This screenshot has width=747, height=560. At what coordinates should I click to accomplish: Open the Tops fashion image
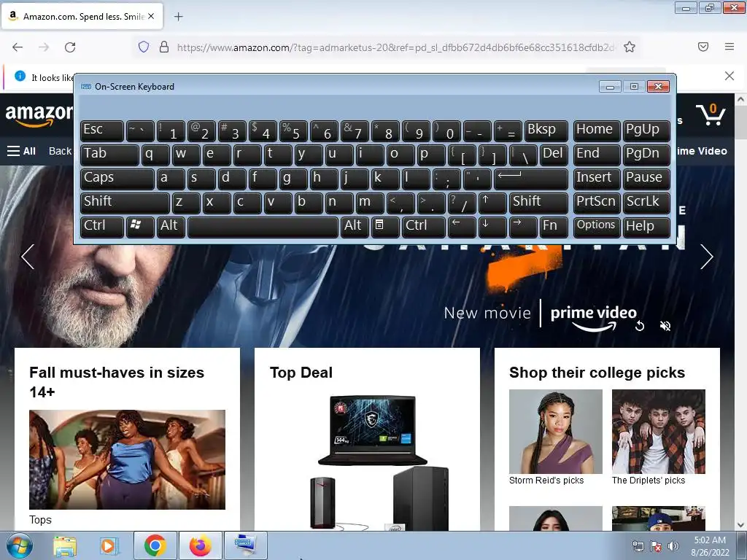click(127, 459)
